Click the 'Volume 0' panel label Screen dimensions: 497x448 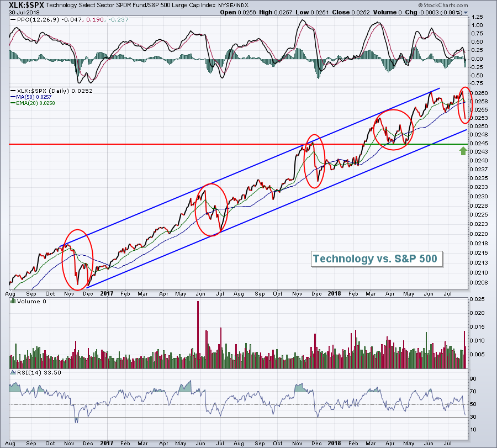pyautogui.click(x=31, y=301)
